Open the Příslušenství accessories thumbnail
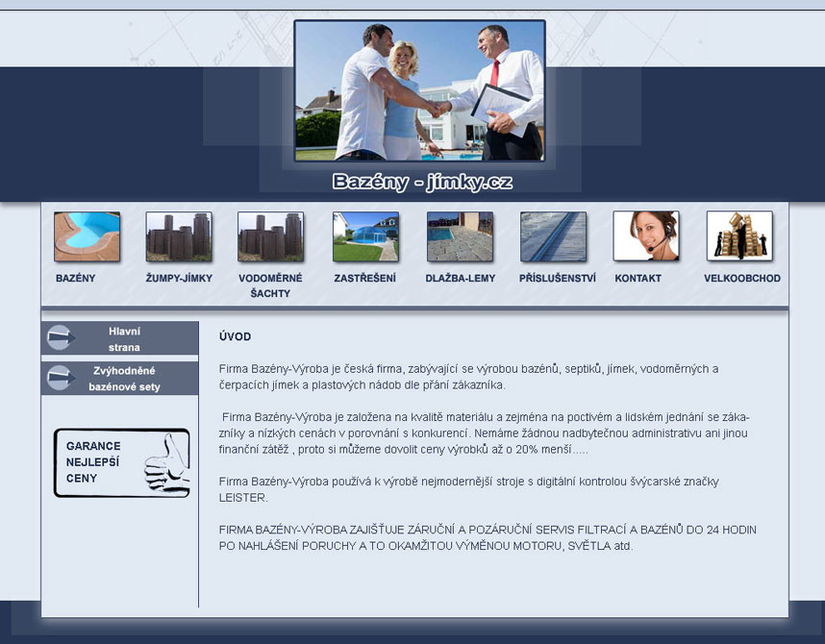This screenshot has width=825, height=644. [553, 236]
